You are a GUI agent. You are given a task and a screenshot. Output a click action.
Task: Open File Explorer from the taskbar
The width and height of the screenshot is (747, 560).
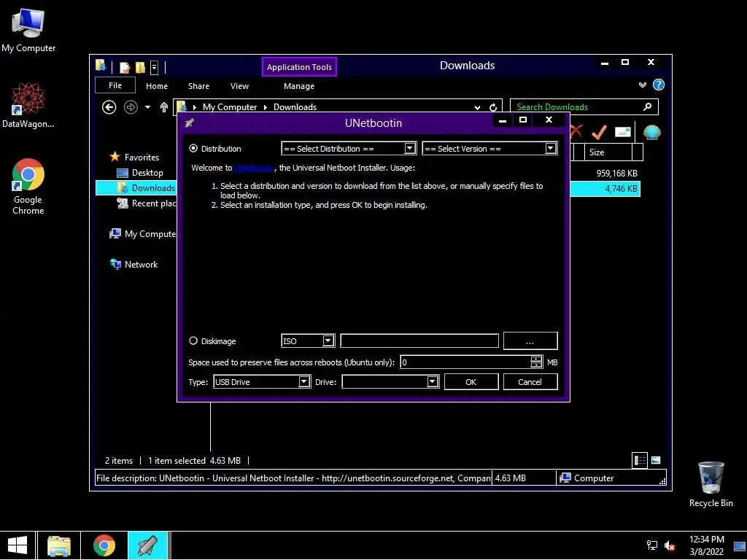point(59,545)
